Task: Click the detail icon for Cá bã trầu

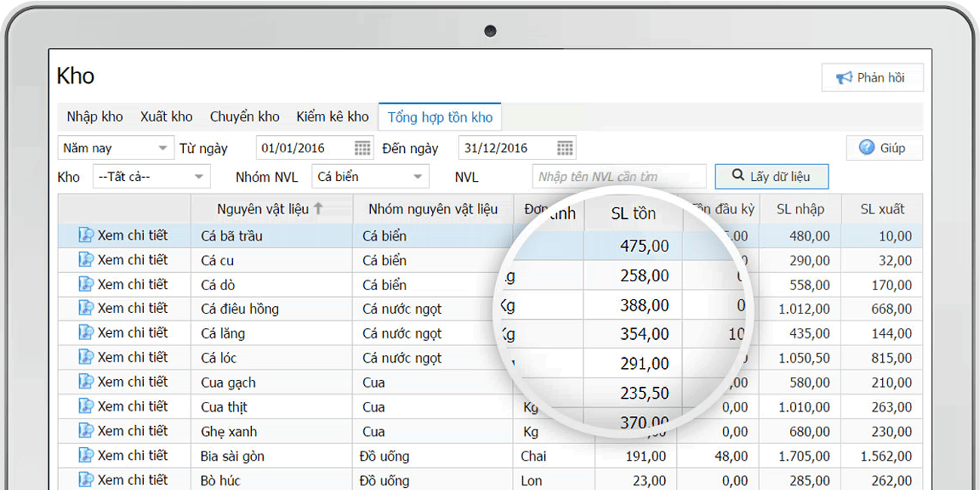Action: pos(86,235)
